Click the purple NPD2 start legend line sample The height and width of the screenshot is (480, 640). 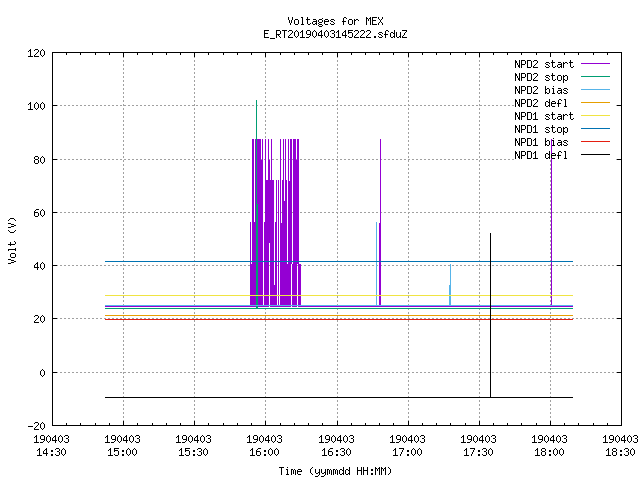tap(595, 64)
